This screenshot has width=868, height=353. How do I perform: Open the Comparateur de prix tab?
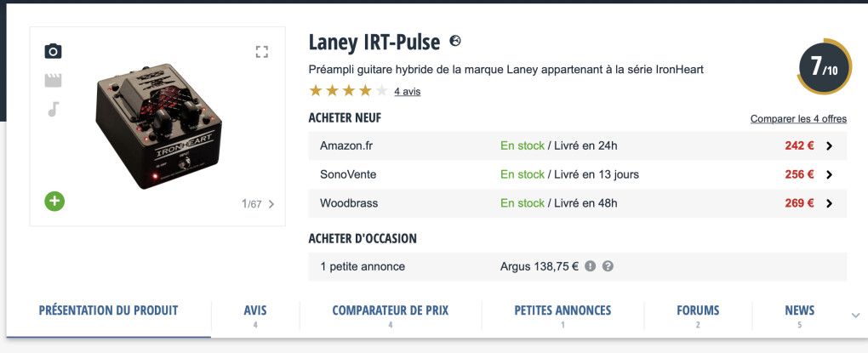point(391,316)
